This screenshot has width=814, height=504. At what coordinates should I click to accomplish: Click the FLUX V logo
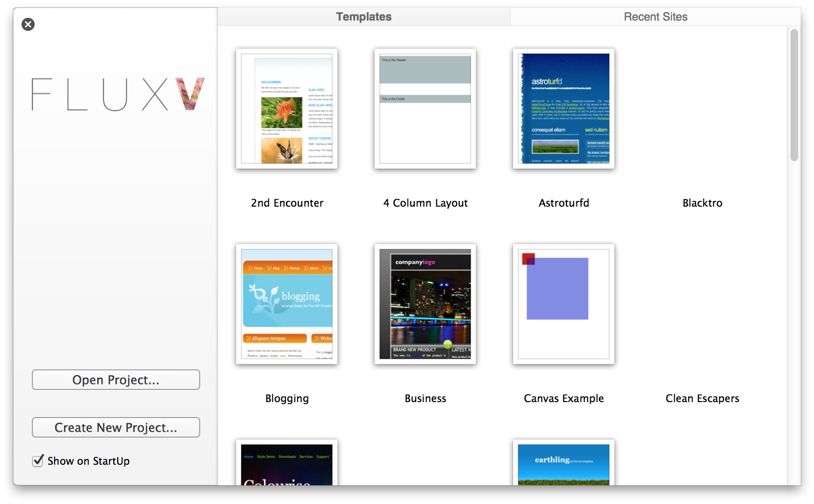click(118, 94)
